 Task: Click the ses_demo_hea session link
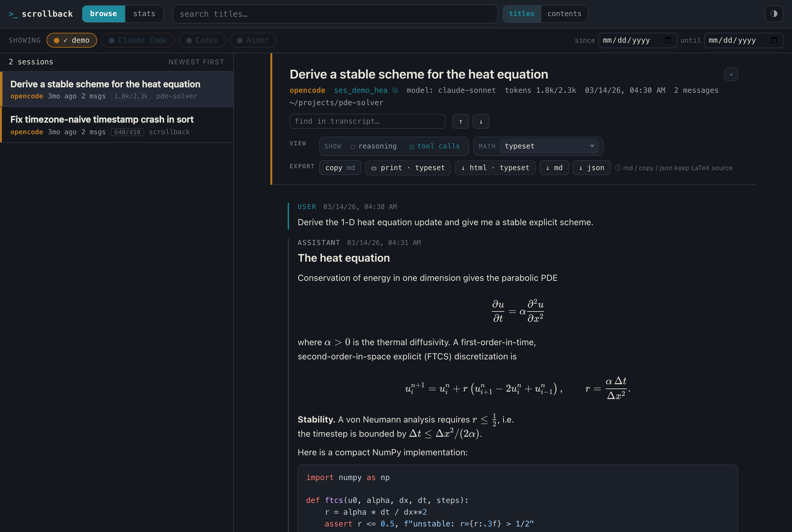360,90
